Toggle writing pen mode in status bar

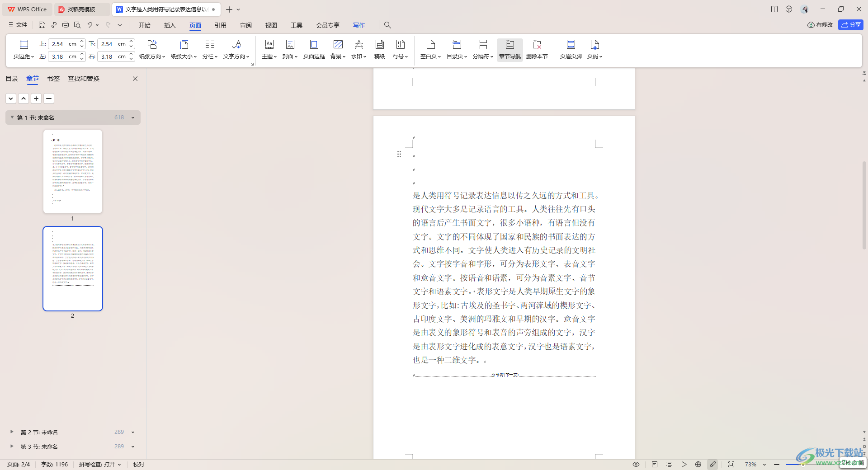713,464
